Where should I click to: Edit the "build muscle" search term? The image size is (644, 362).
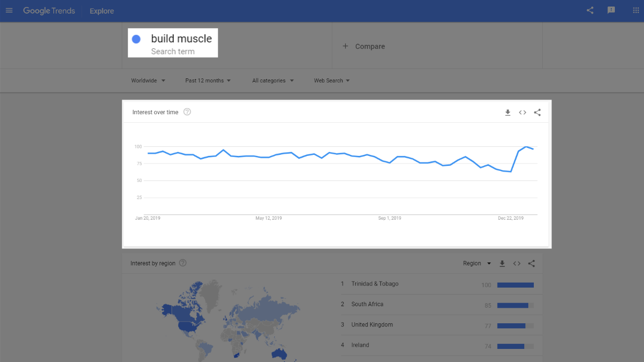pos(182,39)
